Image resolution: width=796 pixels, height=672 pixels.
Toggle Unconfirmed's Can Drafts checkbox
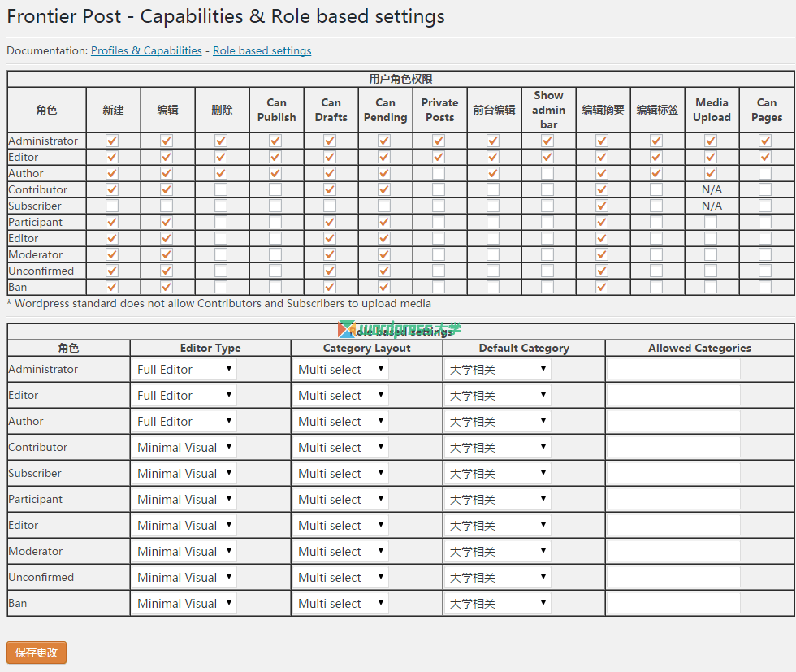click(330, 271)
